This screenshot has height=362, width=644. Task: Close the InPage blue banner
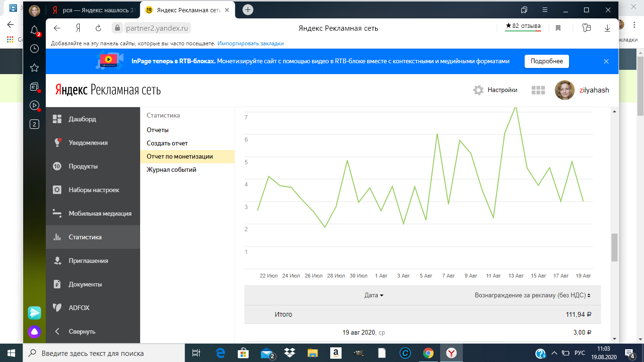[x=606, y=61]
